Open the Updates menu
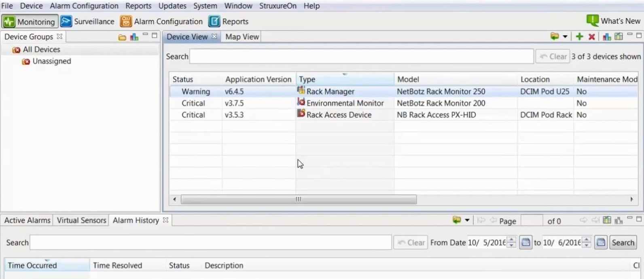The image size is (644, 279). pyautogui.click(x=172, y=6)
